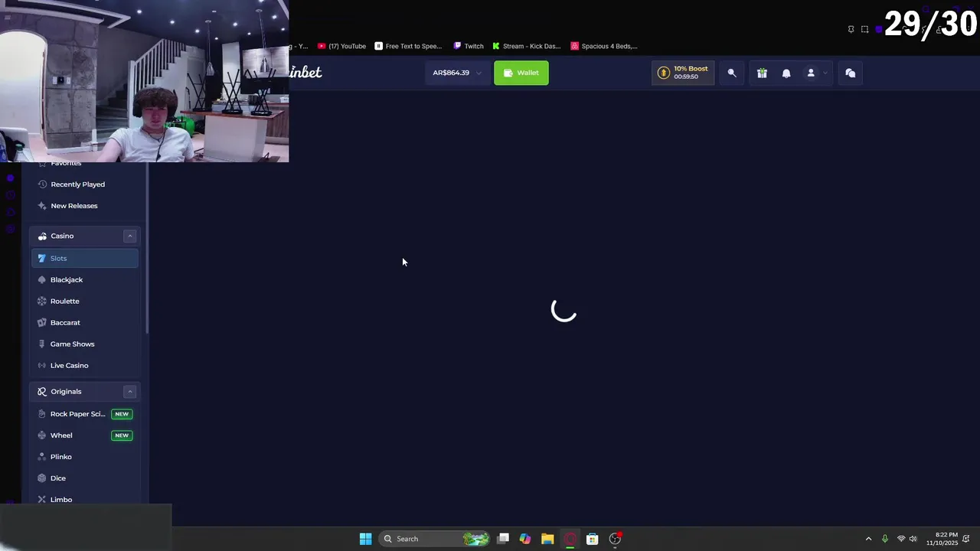Select Roulette category
Screen dimensions: 980x551
coord(84,301)
